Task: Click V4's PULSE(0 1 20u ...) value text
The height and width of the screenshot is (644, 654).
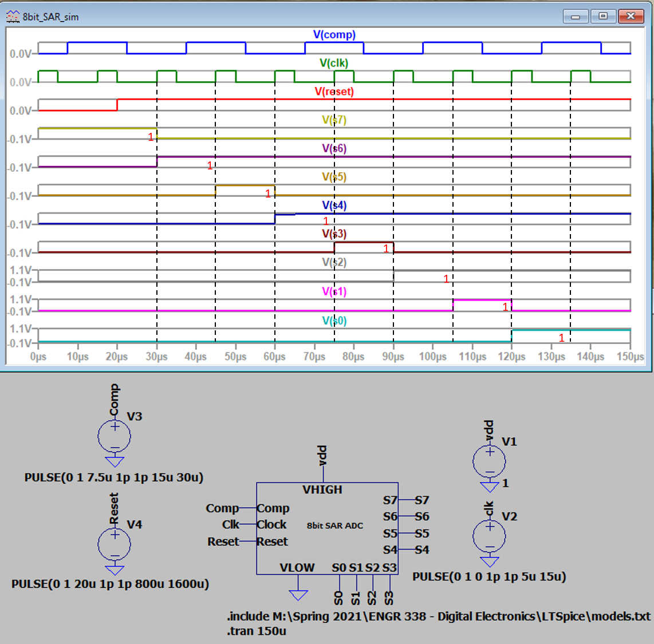Action: point(110,584)
